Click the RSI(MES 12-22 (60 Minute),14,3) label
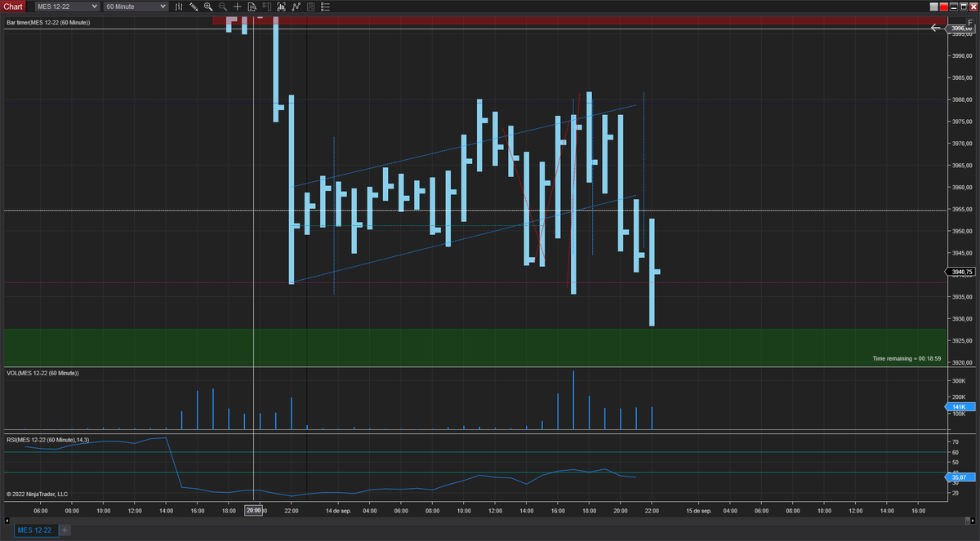The width and height of the screenshot is (980, 541). tap(47, 440)
